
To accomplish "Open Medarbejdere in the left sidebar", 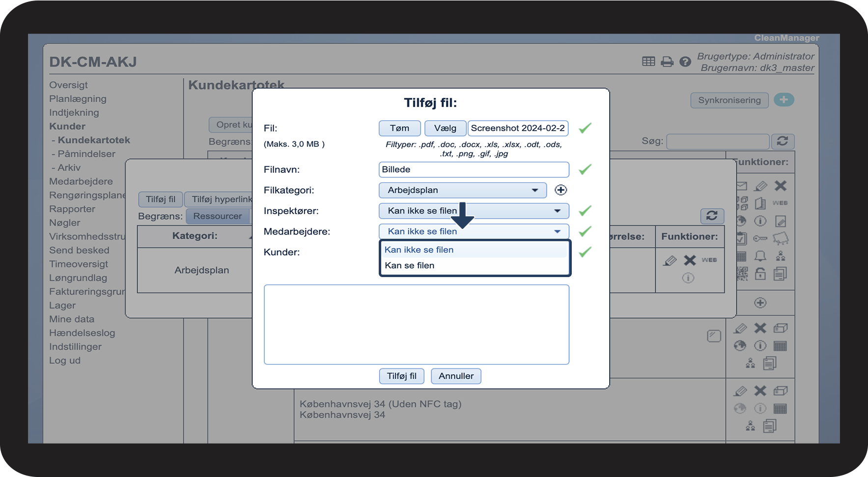I will tap(81, 181).
